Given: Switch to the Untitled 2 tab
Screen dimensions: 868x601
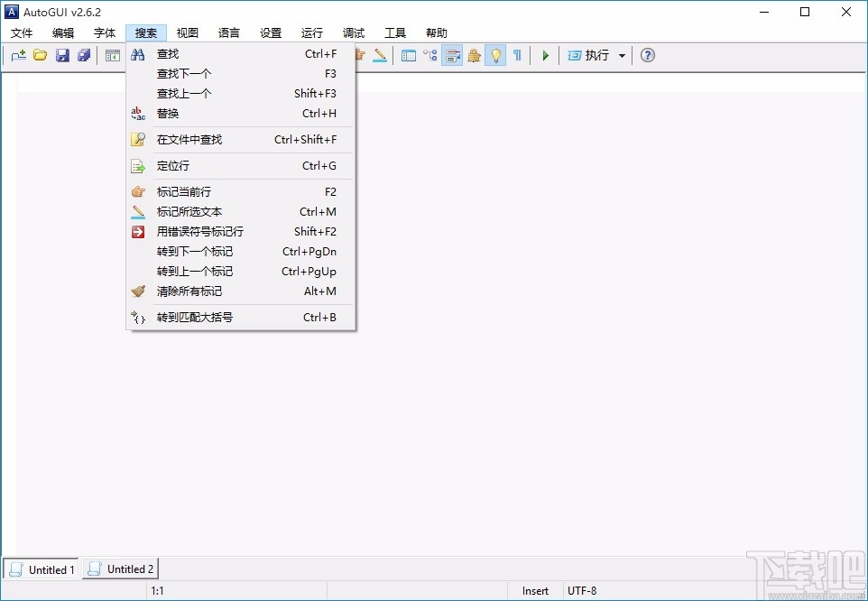Looking at the screenshot, I should (120, 569).
